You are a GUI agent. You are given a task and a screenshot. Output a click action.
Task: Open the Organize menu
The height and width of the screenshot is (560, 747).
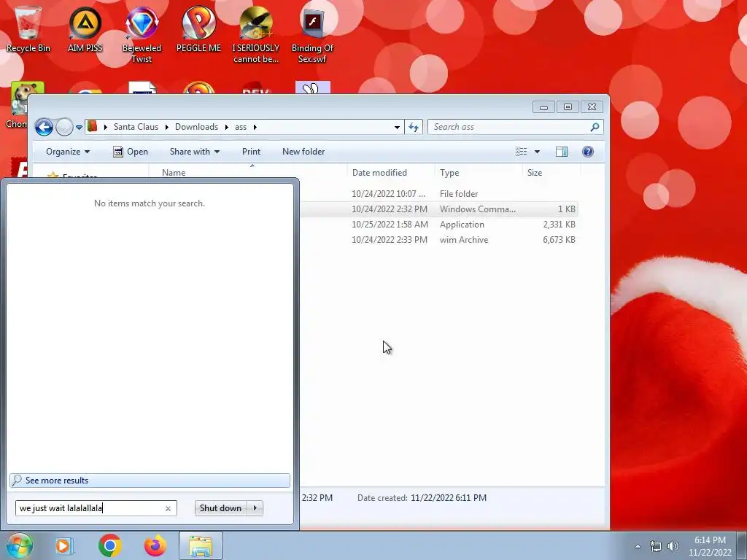tap(68, 152)
